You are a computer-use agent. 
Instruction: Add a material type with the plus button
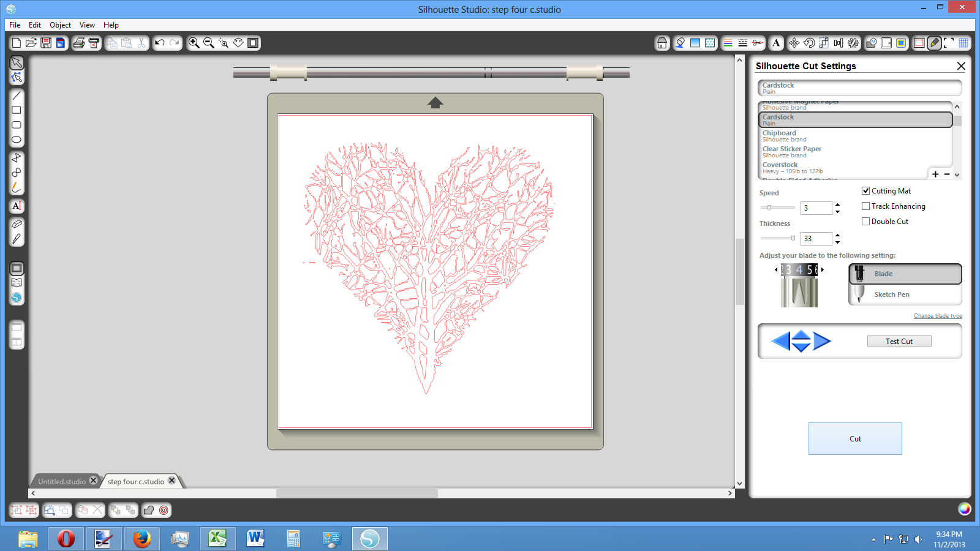pos(935,174)
